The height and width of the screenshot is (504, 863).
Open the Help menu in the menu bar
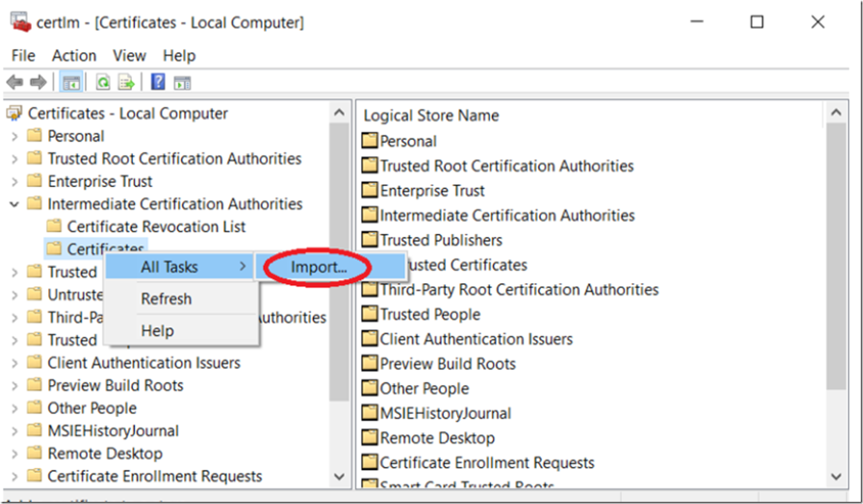click(x=179, y=55)
